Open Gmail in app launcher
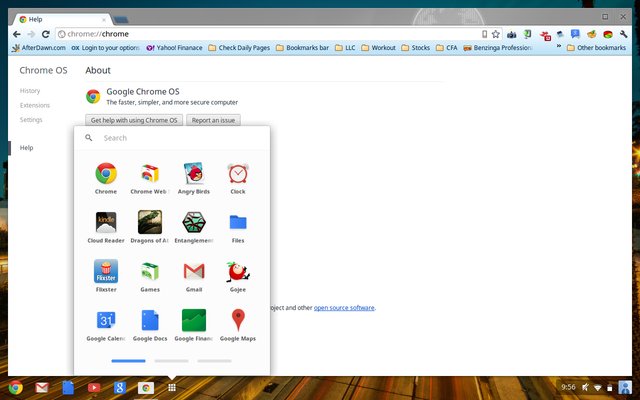The height and width of the screenshot is (400, 640). [x=194, y=276]
